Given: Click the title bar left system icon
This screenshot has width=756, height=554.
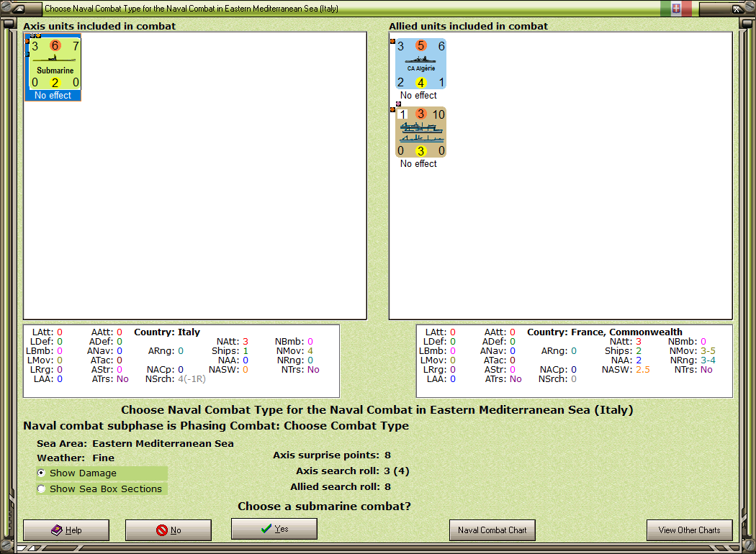Looking at the screenshot, I should click(18, 8).
